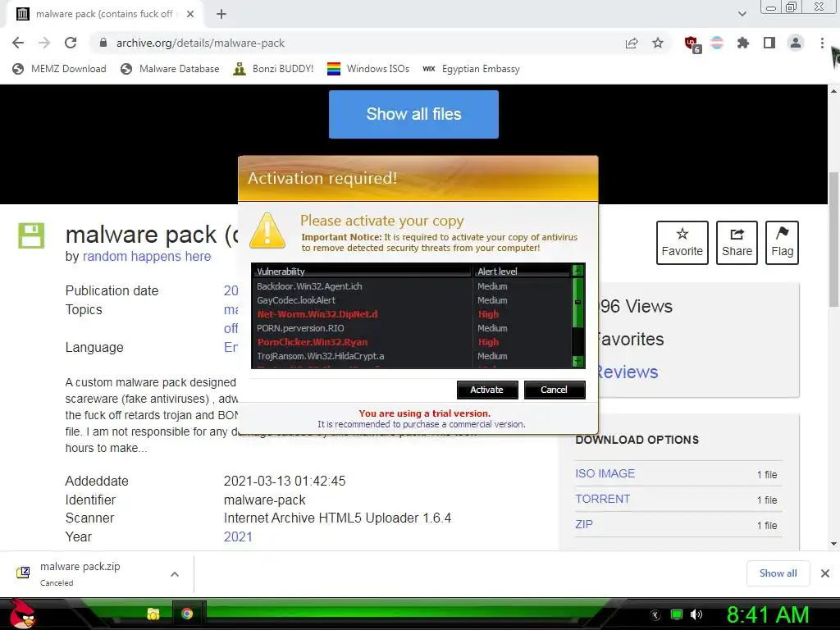Click the threat list scroll up arrow
The height and width of the screenshot is (630, 840).
point(577,270)
